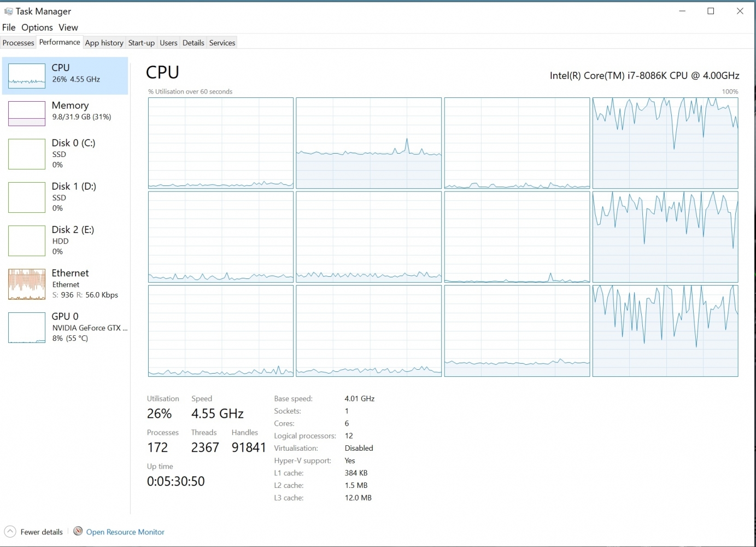Click the Base speed 4.01 GHz value
Viewport: 756px width, 547px height.
pos(360,399)
